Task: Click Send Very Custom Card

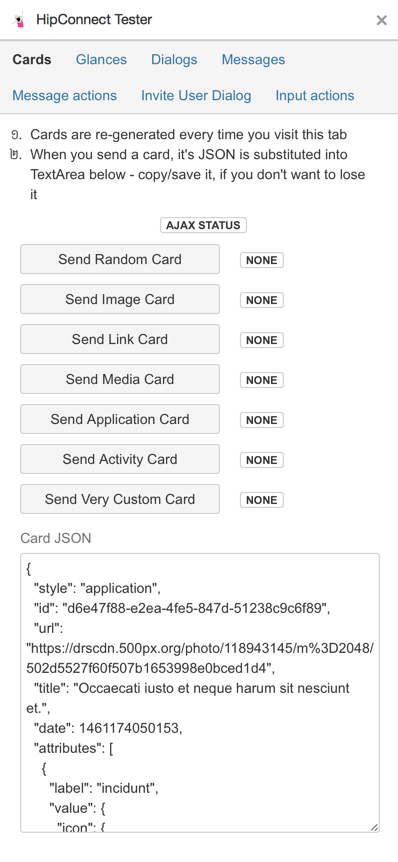Action: pyautogui.click(x=120, y=499)
